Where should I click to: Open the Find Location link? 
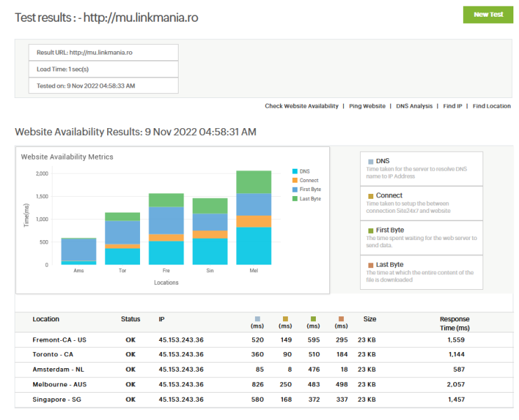[x=491, y=106]
